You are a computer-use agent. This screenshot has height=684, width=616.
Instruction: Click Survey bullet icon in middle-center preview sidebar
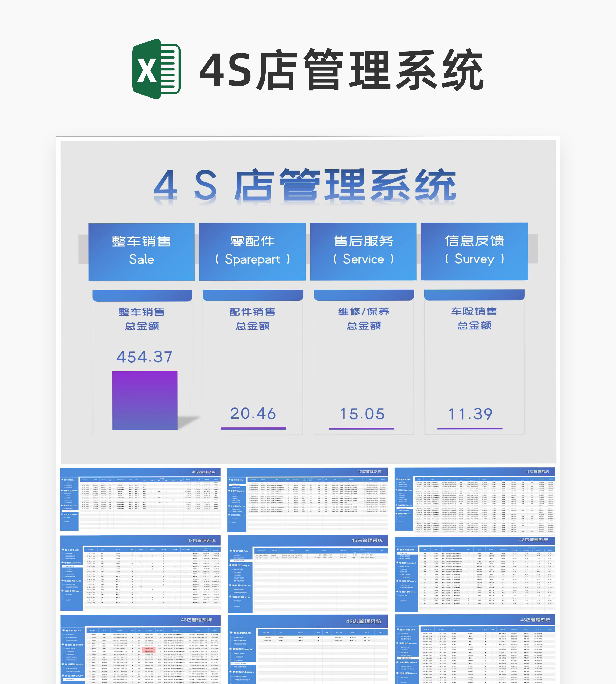(x=231, y=597)
